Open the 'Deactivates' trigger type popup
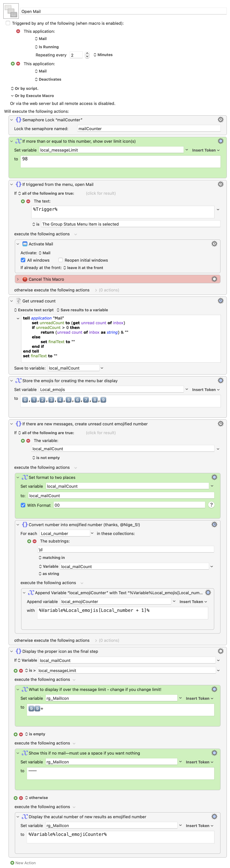The width and height of the screenshot is (230, 868). pyautogui.click(x=48, y=80)
